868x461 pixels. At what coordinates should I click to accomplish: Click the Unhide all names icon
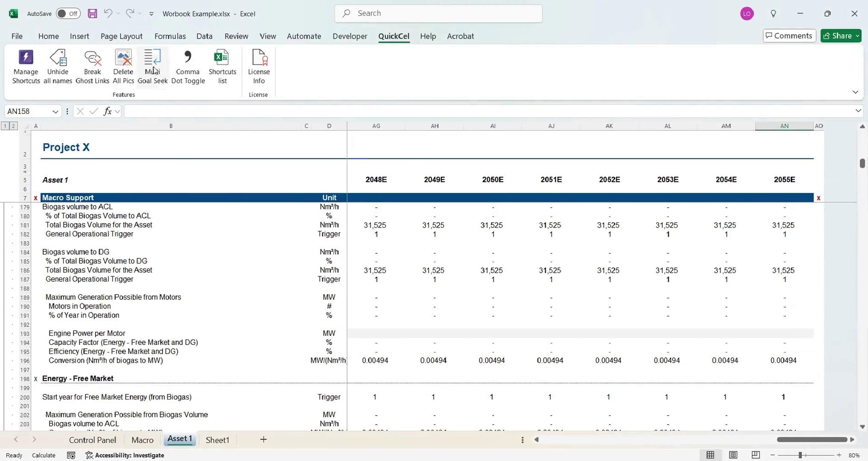pos(58,67)
